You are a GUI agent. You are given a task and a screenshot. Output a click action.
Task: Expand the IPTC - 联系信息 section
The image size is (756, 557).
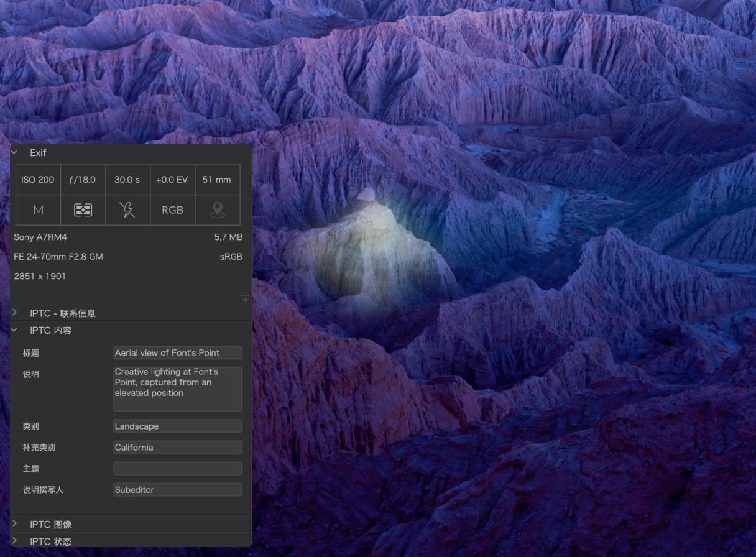14,313
